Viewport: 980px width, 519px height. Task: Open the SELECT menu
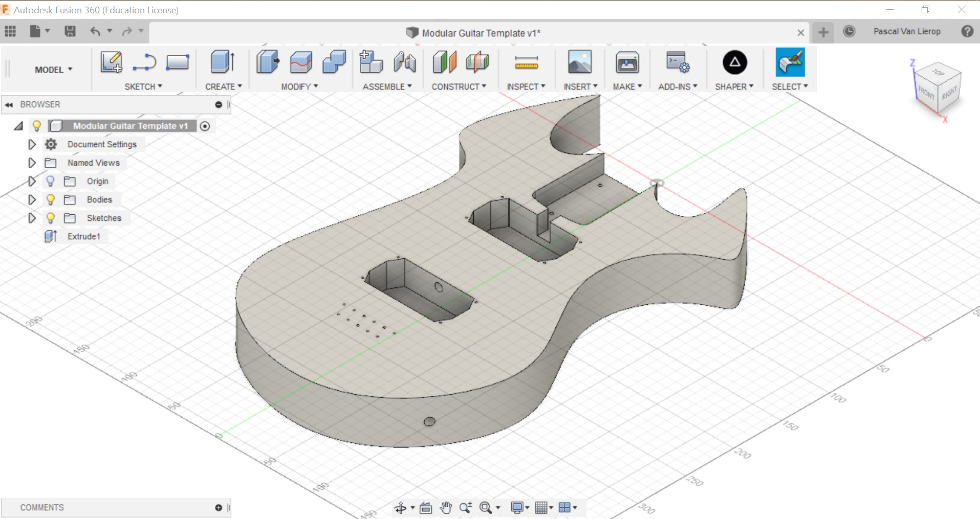point(790,86)
